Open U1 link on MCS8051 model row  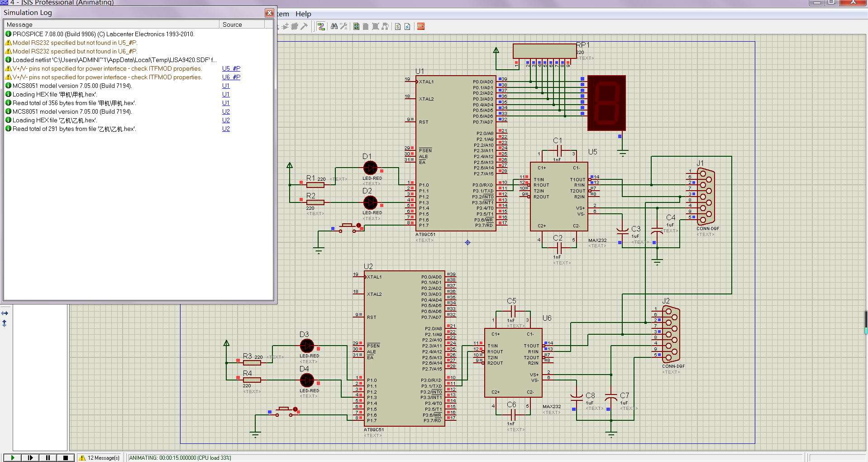[x=226, y=86]
